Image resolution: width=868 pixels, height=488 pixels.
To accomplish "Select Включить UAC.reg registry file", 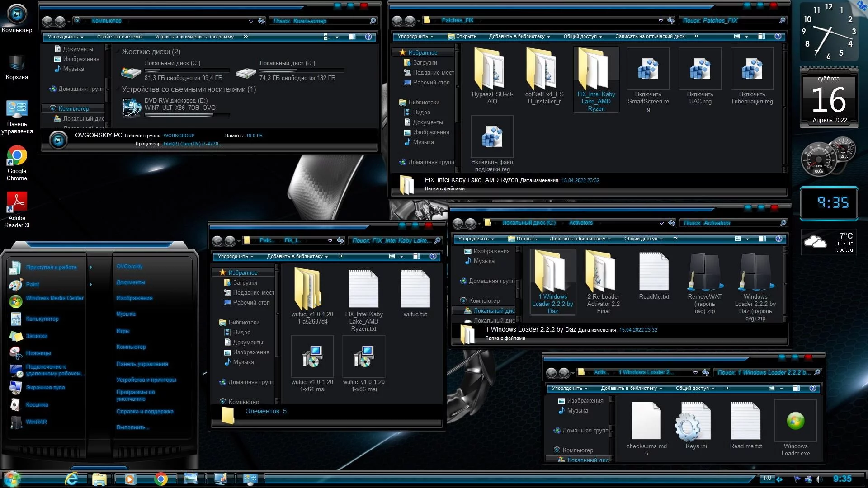I will click(x=700, y=69).
